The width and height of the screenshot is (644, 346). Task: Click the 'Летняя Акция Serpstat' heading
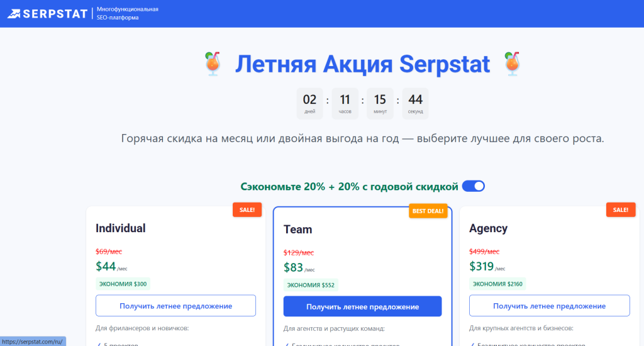[362, 64]
